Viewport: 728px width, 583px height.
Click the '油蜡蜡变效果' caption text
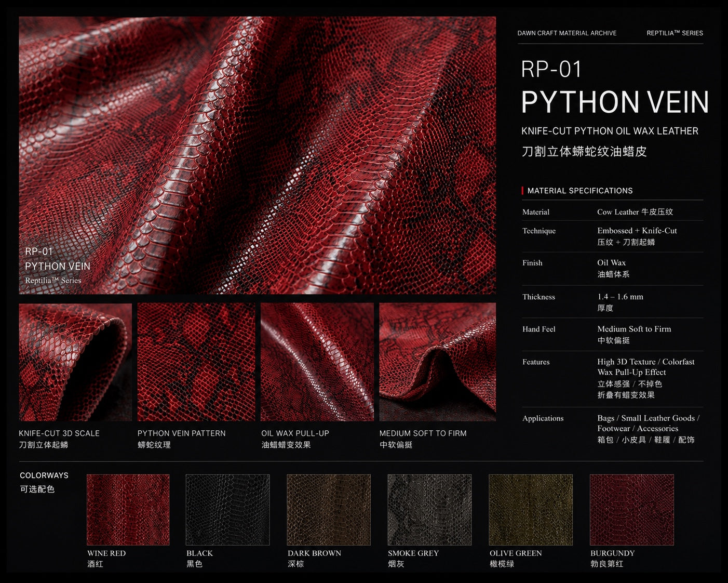pyautogui.click(x=286, y=445)
